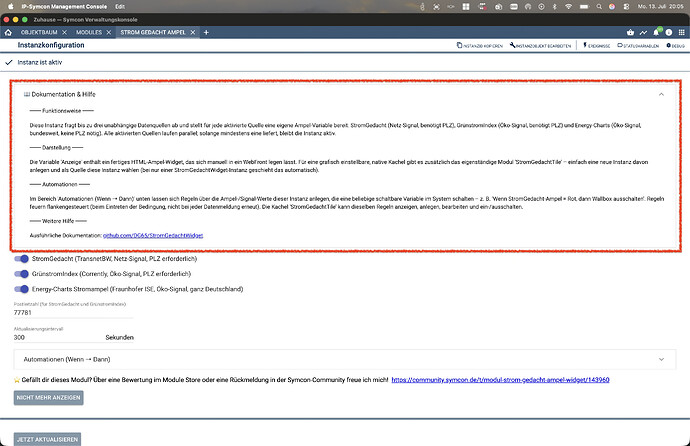Screen dimensions: 690x446
Task: Click the Postleitzahl field showing 77781
Action: [x=73, y=312]
